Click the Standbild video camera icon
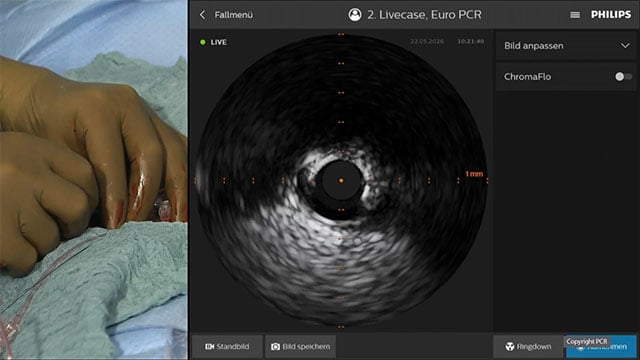Image resolution: width=640 pixels, height=360 pixels. click(x=209, y=347)
